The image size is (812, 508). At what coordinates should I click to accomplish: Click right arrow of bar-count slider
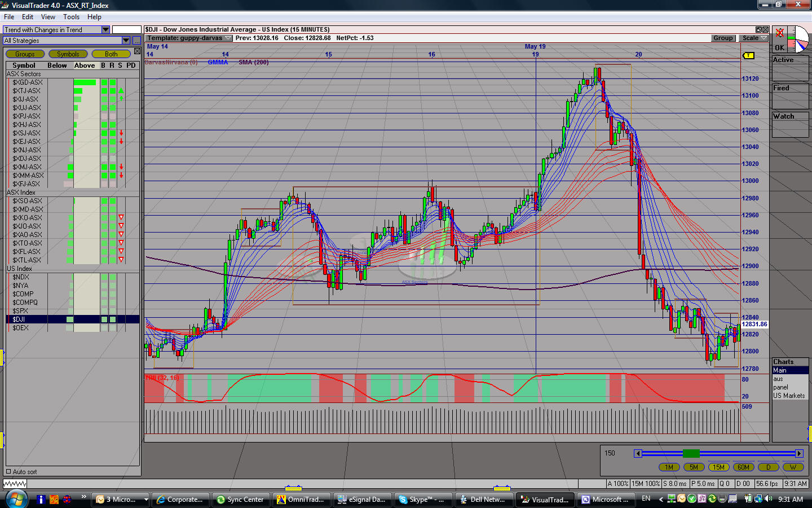pyautogui.click(x=799, y=453)
